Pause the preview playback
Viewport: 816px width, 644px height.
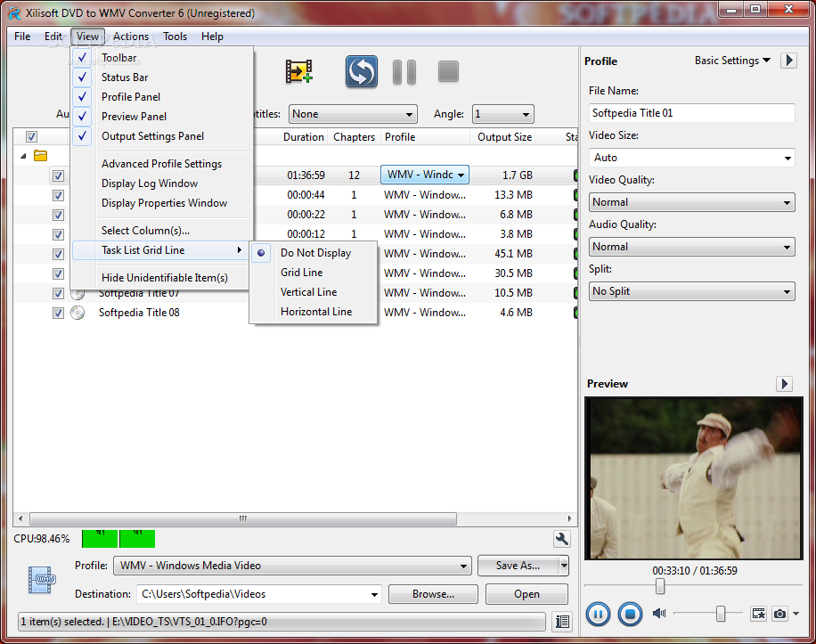pyautogui.click(x=598, y=615)
